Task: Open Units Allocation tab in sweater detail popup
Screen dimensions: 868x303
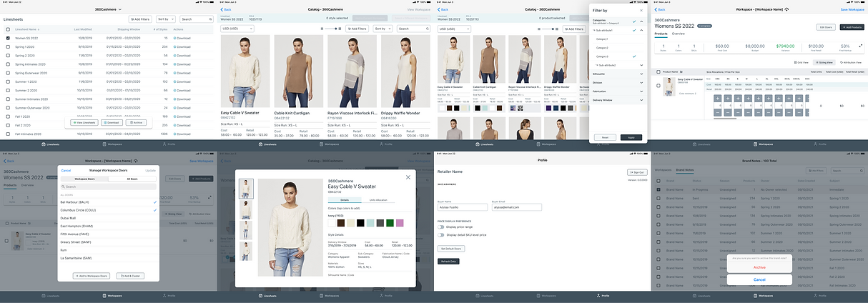Action: pos(378,199)
